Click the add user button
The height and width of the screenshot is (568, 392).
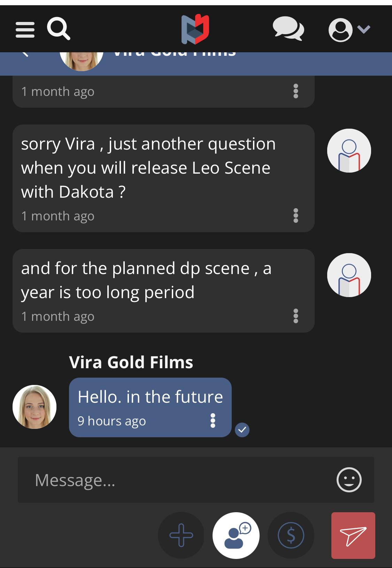pyautogui.click(x=236, y=535)
